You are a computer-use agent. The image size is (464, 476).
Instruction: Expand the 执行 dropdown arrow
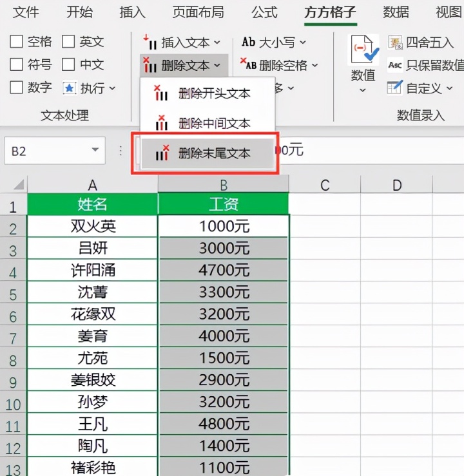point(112,88)
